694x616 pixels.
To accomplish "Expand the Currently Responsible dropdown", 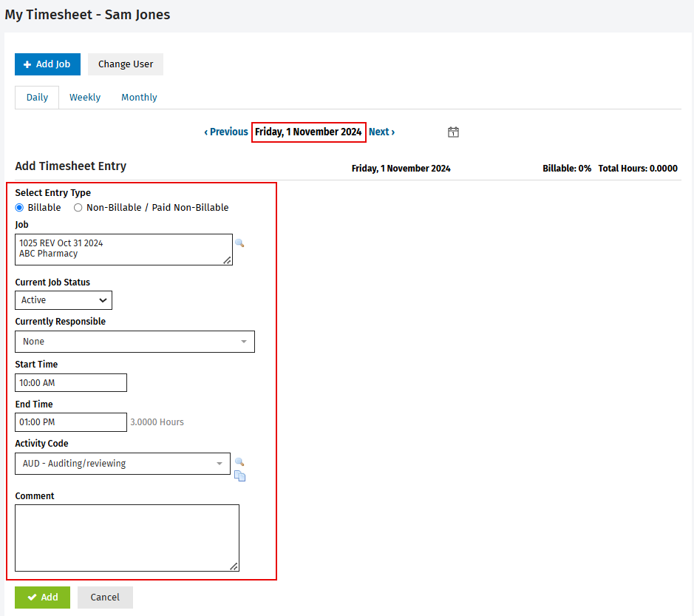I will coord(135,342).
